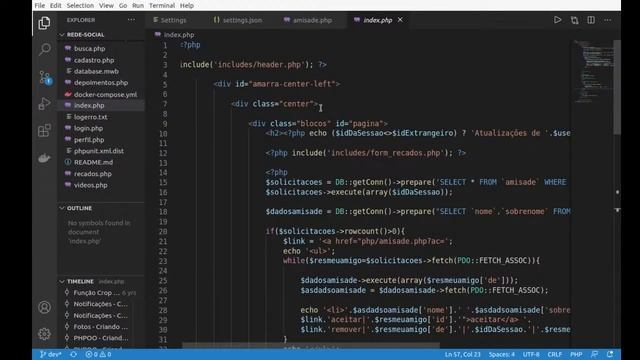Open the Help menu
The width and height of the screenshot is (640, 360).
pos(187,5)
